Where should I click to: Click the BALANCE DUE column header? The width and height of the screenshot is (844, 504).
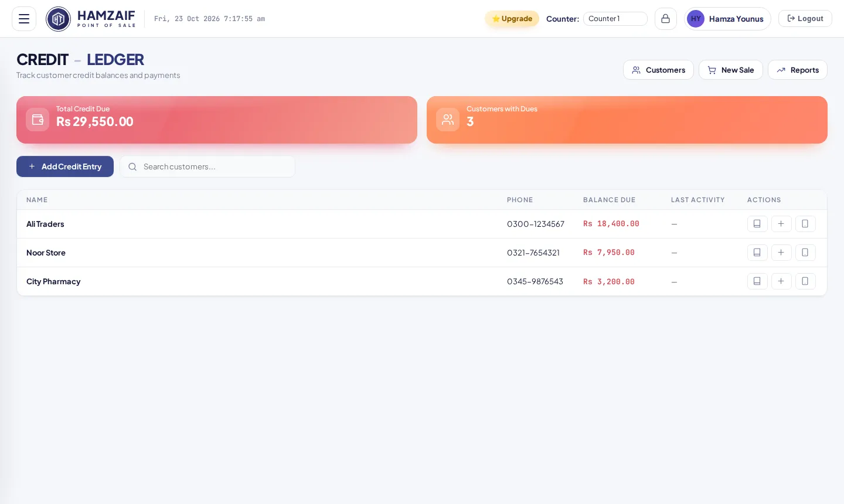pos(609,200)
